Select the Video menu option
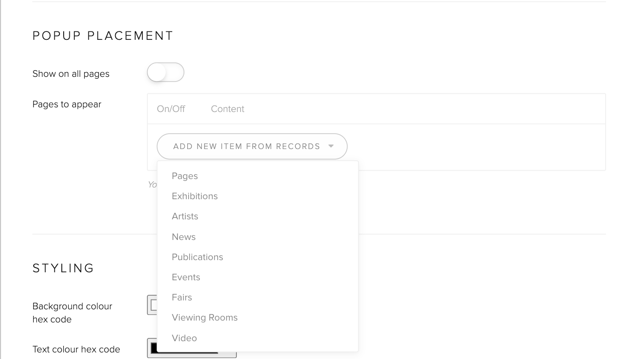Viewport: 644px width, 359px height. (x=184, y=338)
